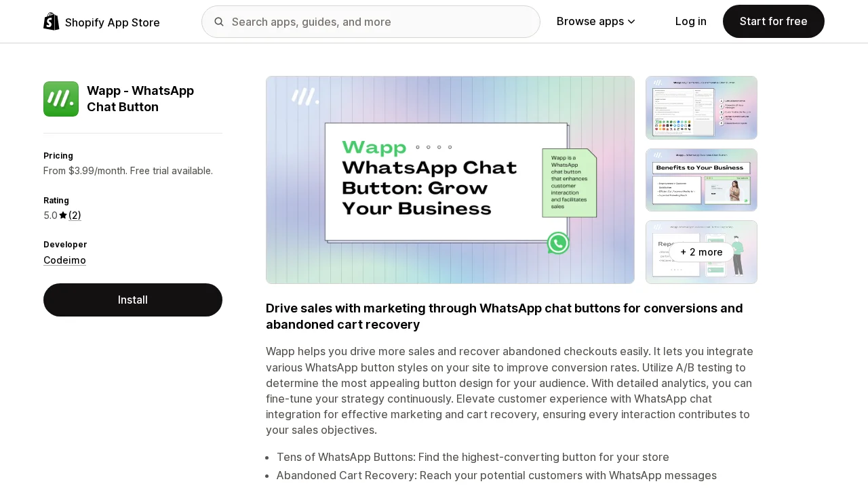Click the Start for free button

pos(774,22)
